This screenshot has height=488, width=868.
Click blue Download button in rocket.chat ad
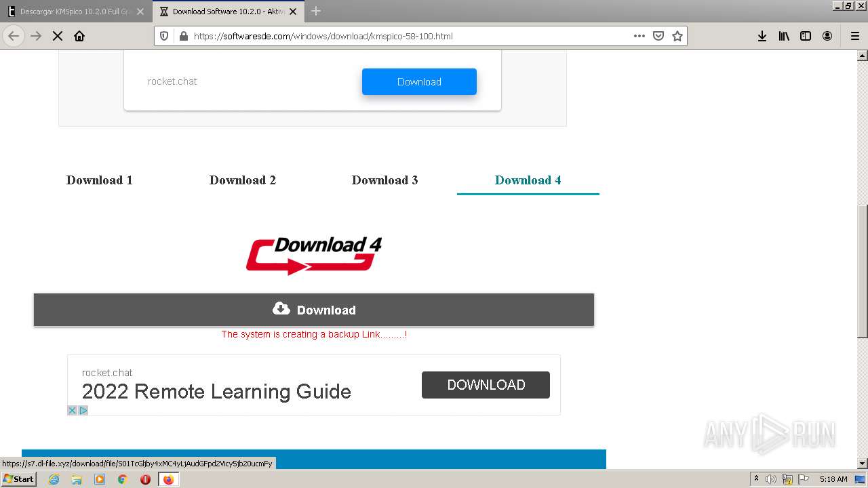coord(419,81)
